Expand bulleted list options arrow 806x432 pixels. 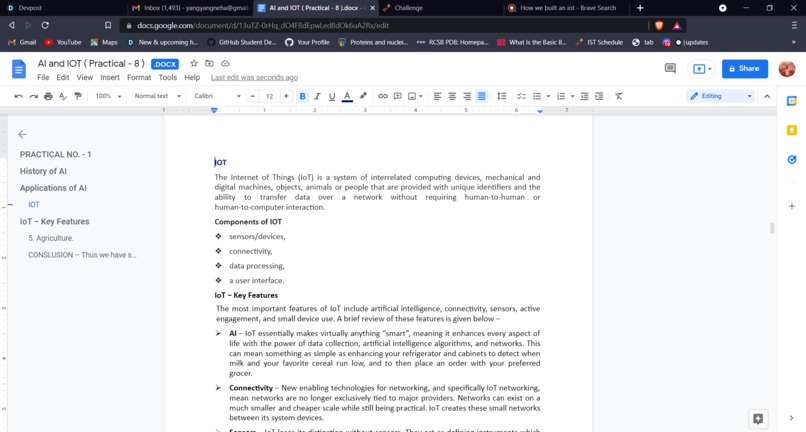pyautogui.click(x=548, y=96)
